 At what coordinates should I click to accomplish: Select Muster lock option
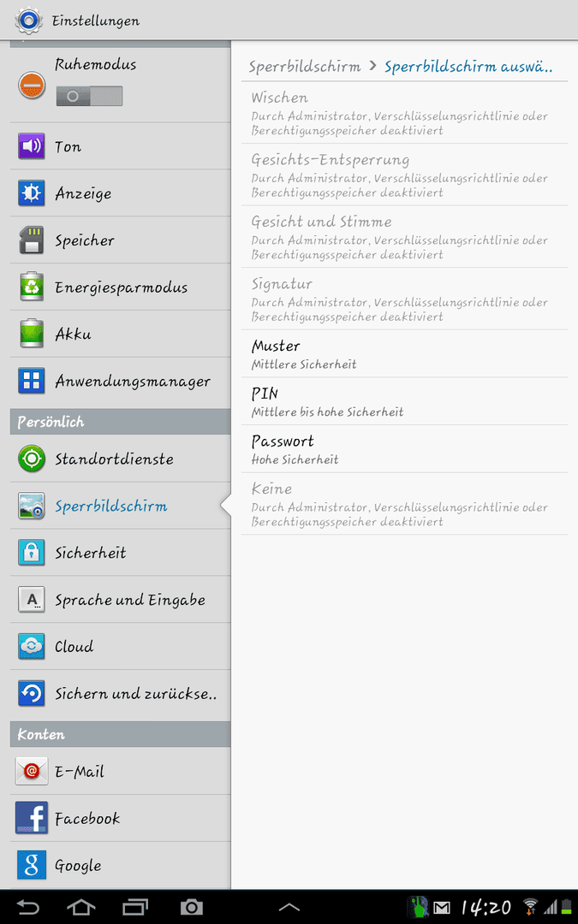(404, 353)
